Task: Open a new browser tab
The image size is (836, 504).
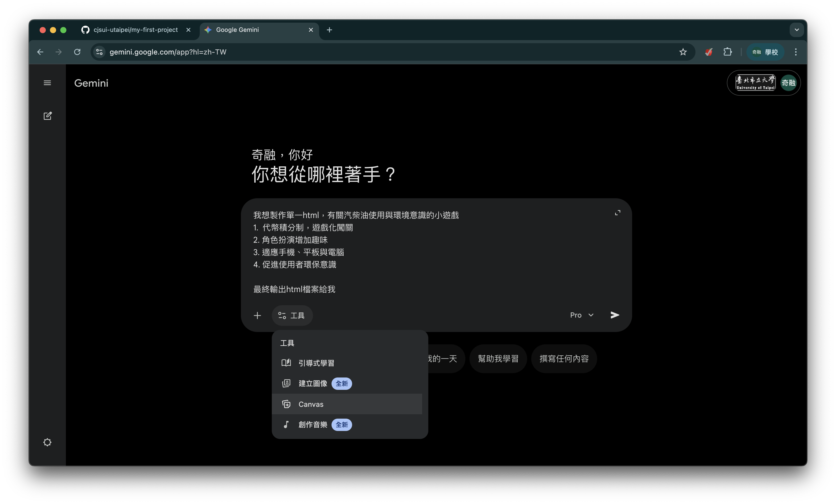Action: [x=329, y=30]
